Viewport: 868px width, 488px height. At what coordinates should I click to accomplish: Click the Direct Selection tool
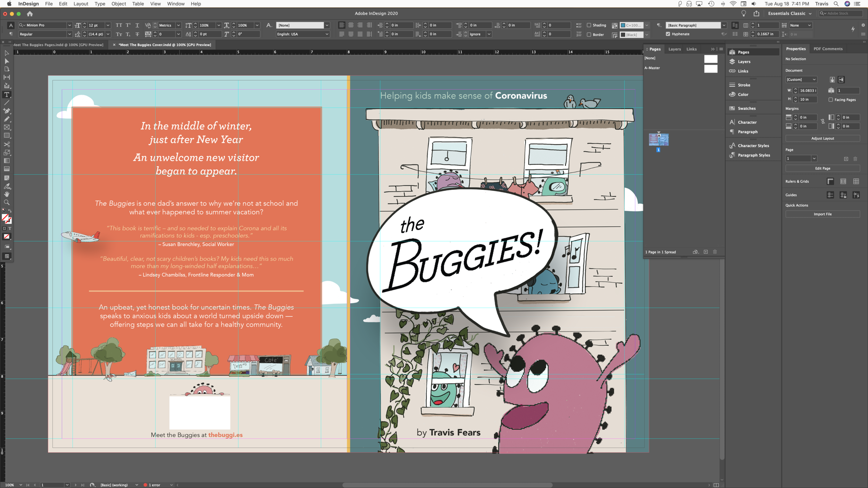coord(7,61)
